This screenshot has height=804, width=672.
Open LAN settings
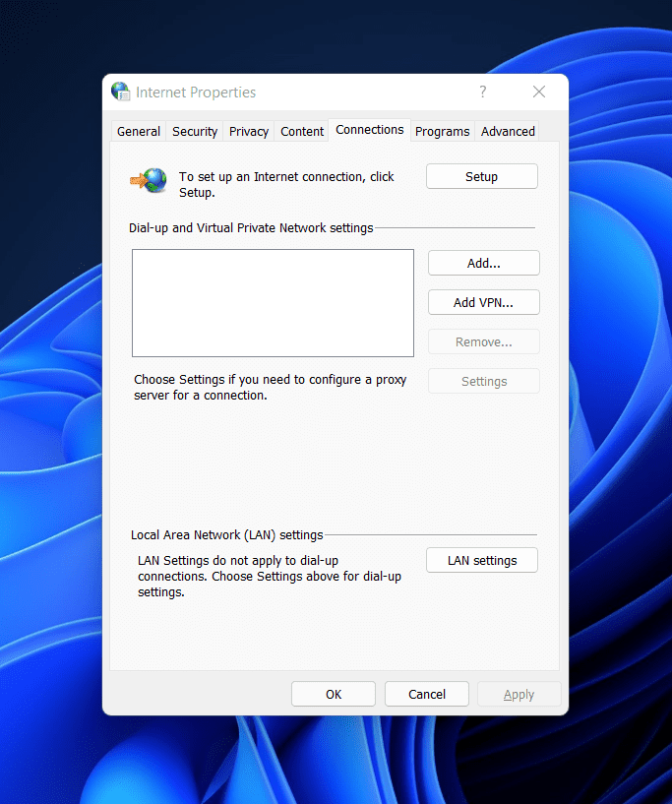tap(482, 561)
